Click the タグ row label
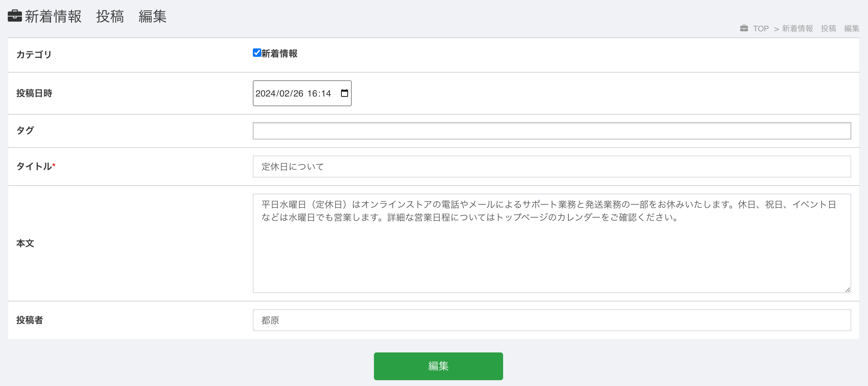The image size is (868, 386). pos(25,130)
